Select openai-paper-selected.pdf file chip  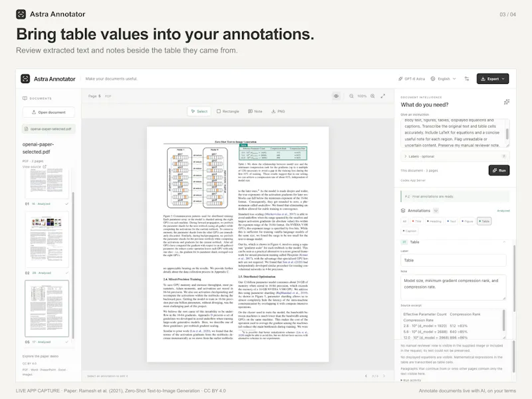(x=49, y=129)
